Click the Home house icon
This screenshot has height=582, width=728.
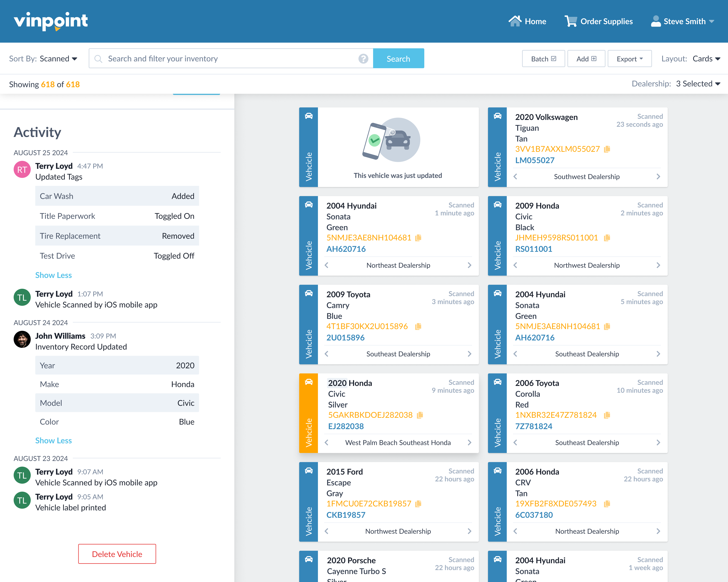click(515, 21)
